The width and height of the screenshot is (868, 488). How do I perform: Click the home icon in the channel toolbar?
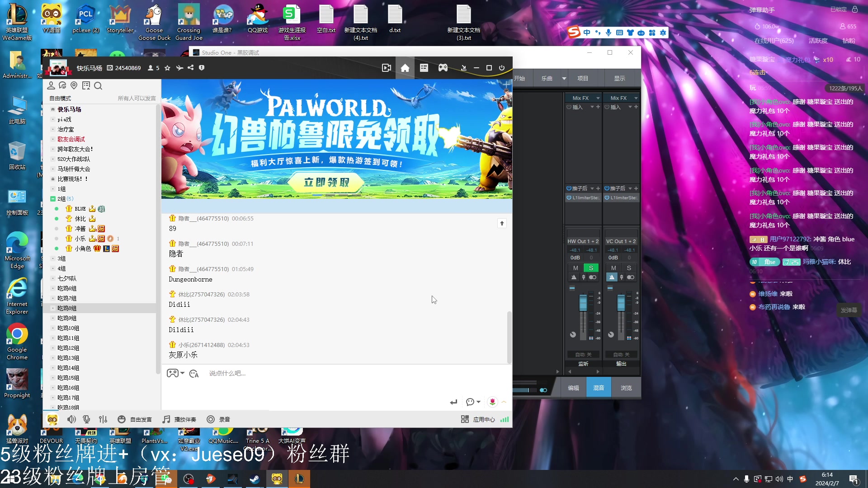click(405, 68)
